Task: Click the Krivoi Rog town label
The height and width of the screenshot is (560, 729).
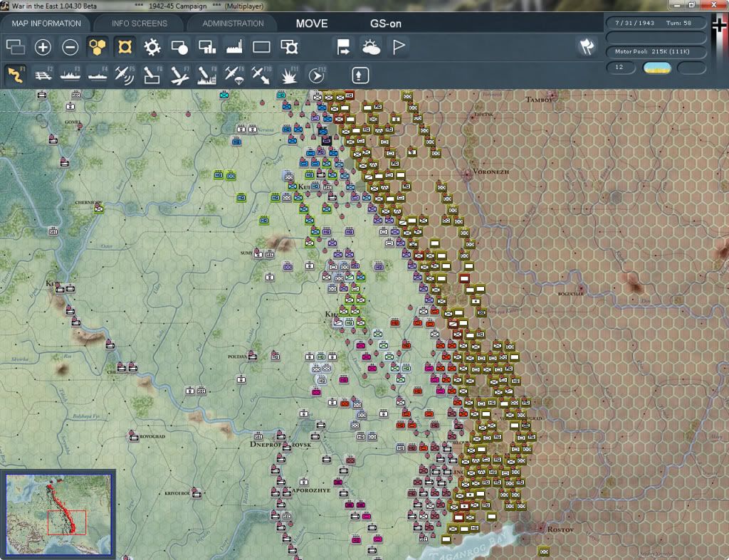Action: [177, 493]
